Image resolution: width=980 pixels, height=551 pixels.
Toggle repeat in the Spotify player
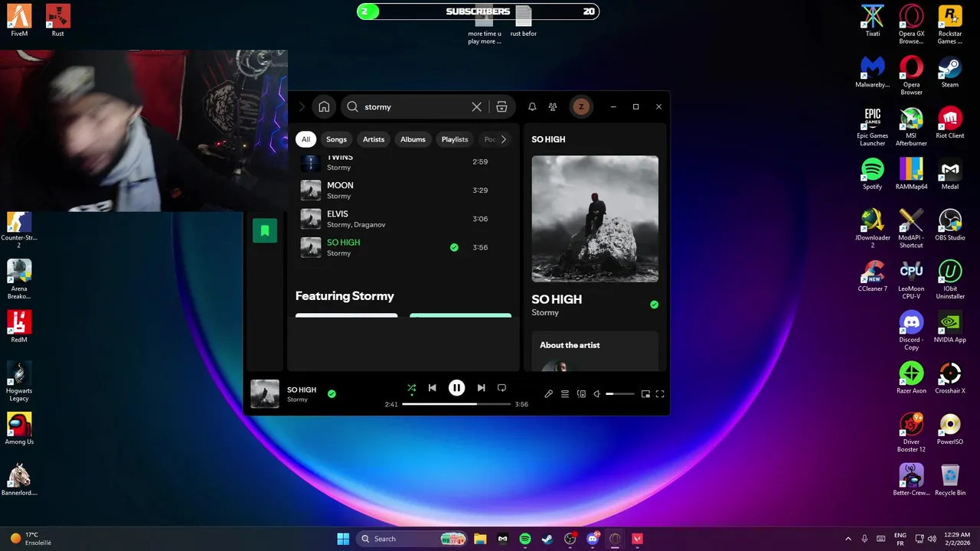(501, 388)
